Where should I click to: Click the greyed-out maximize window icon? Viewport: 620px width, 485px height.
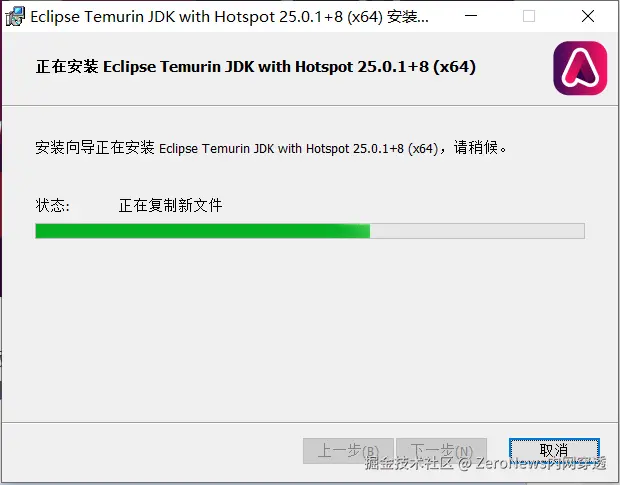click(529, 16)
